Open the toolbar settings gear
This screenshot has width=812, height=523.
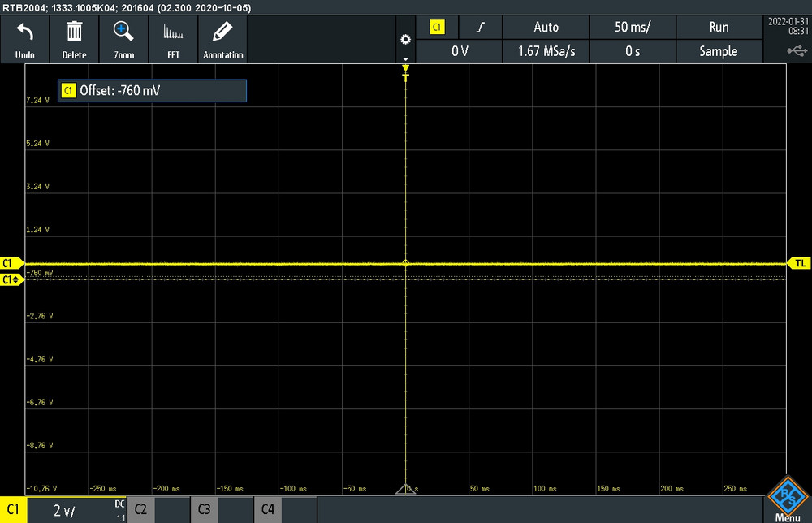click(x=405, y=39)
